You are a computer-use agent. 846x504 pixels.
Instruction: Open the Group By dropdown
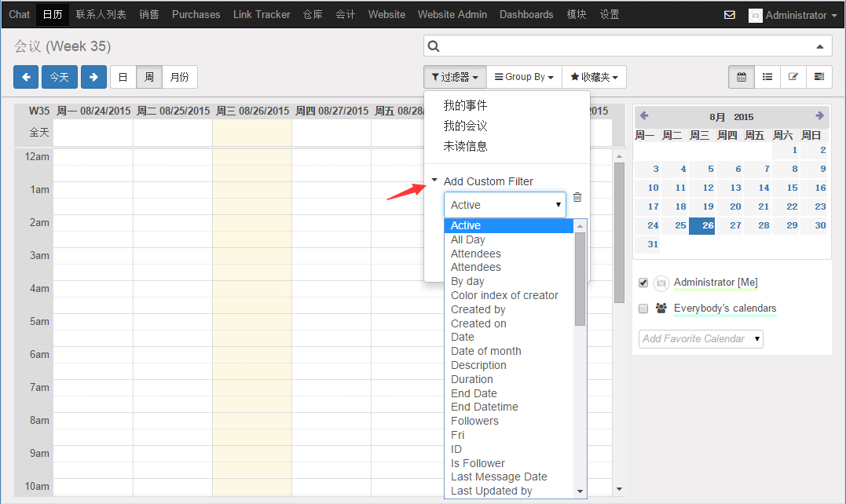524,77
